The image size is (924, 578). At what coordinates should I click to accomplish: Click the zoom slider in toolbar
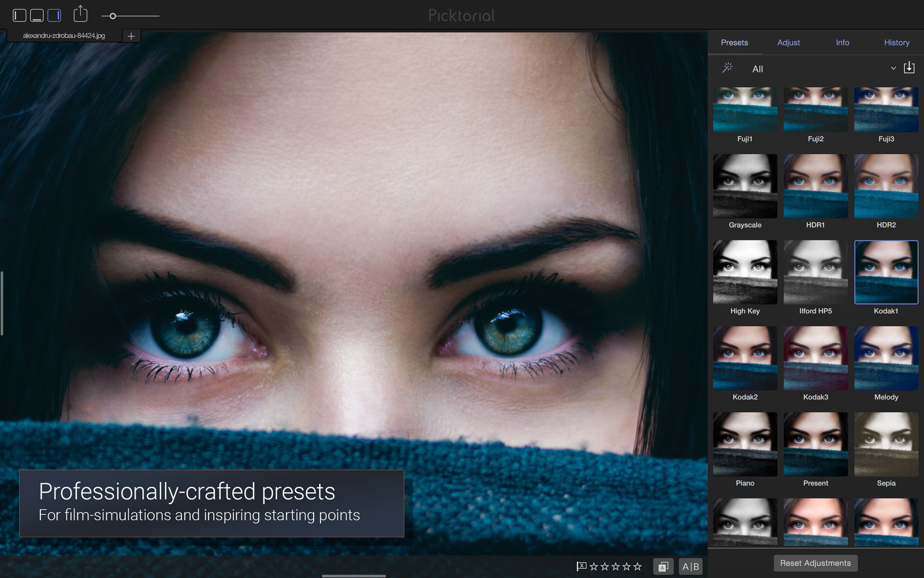point(131,16)
